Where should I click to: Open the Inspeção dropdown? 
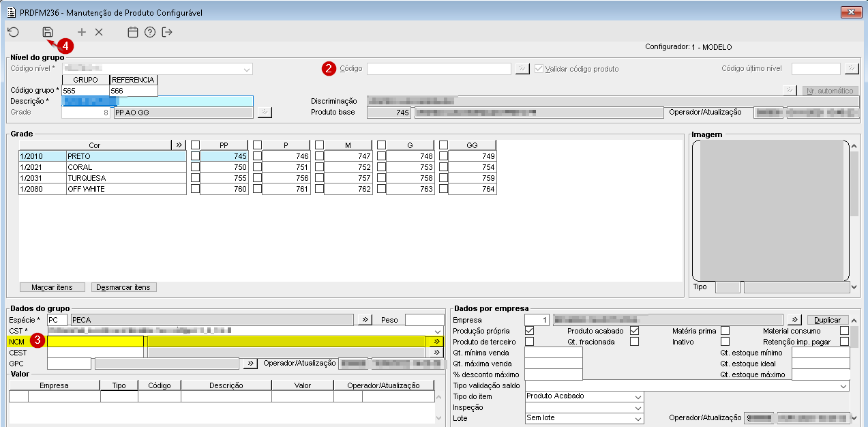[638, 407]
